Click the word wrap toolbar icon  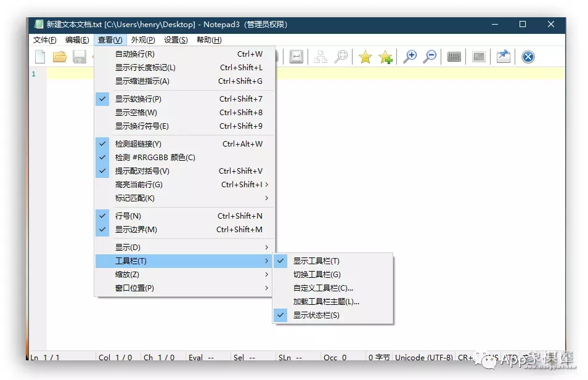click(x=296, y=57)
